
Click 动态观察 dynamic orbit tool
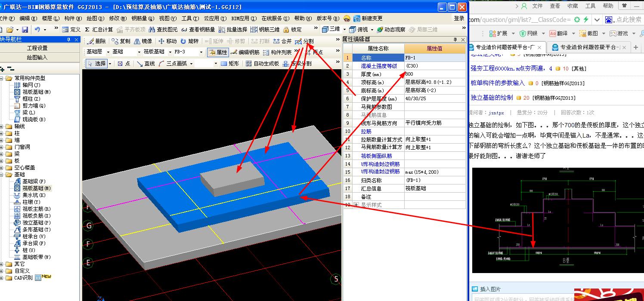click(390, 30)
